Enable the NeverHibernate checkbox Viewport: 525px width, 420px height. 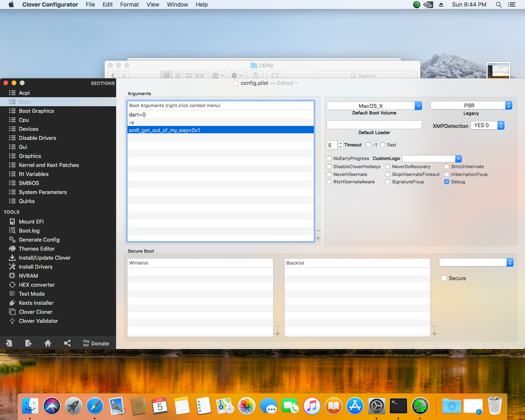click(329, 174)
